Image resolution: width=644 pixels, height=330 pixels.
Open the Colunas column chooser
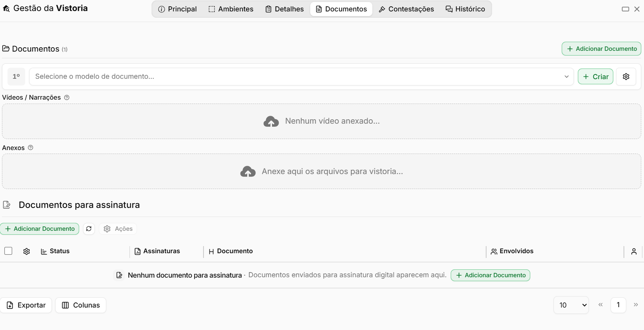(81, 305)
